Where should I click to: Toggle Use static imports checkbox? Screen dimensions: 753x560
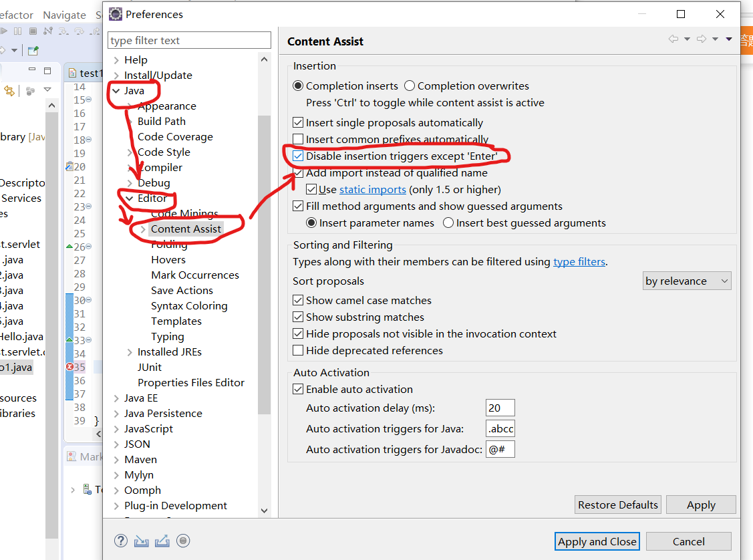[x=311, y=189]
